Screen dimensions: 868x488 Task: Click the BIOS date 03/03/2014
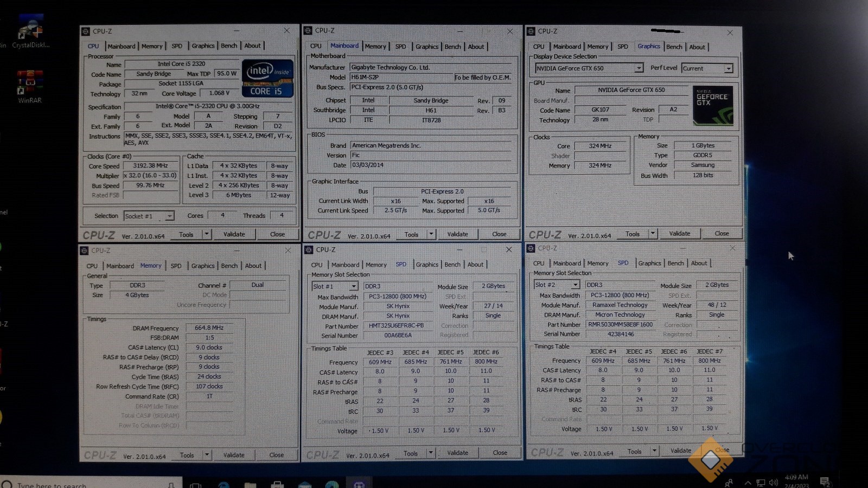[x=431, y=165]
